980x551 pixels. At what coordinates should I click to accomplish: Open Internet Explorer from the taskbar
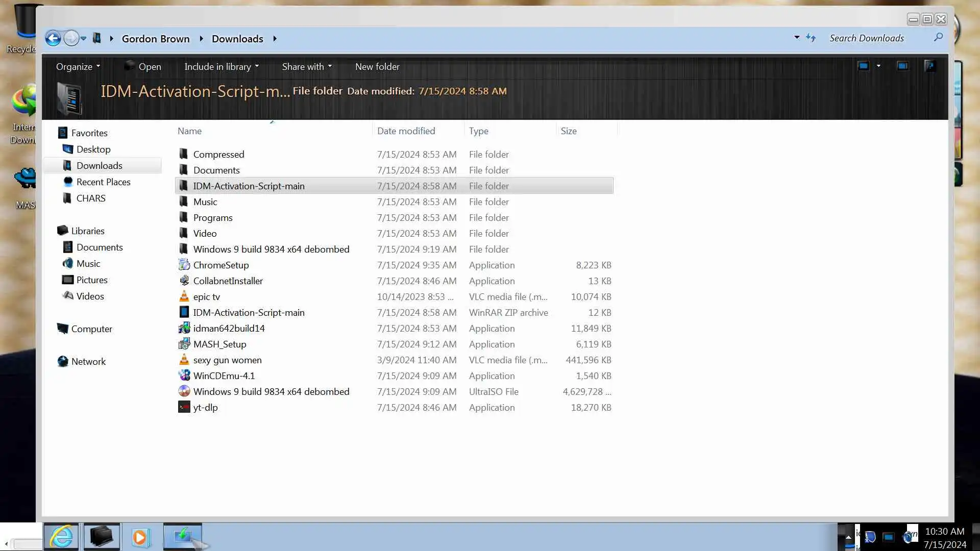click(61, 537)
